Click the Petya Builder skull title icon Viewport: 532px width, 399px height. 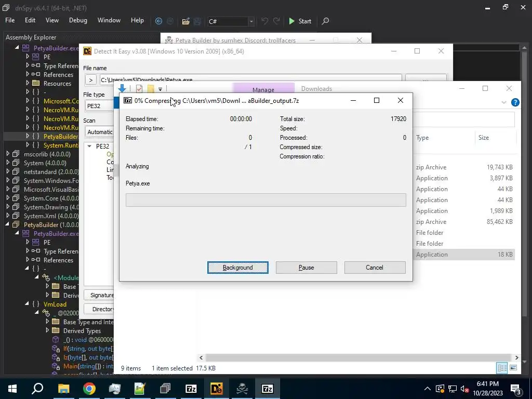[169, 40]
